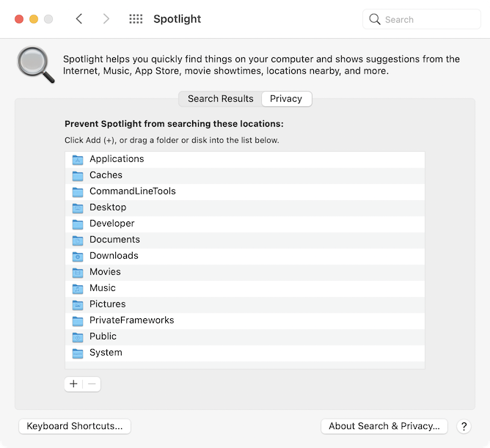490x448 pixels.
Task: Open Keyboard Shortcuts settings
Action: click(75, 426)
